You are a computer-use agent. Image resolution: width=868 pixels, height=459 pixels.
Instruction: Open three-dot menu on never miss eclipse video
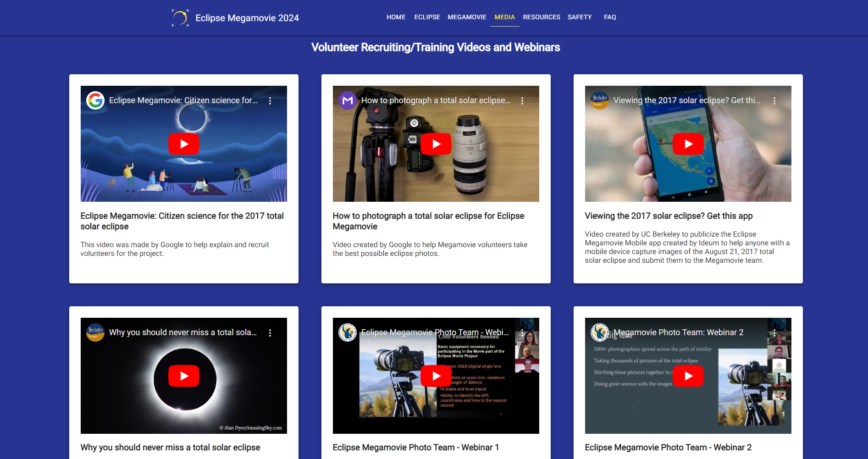point(270,333)
